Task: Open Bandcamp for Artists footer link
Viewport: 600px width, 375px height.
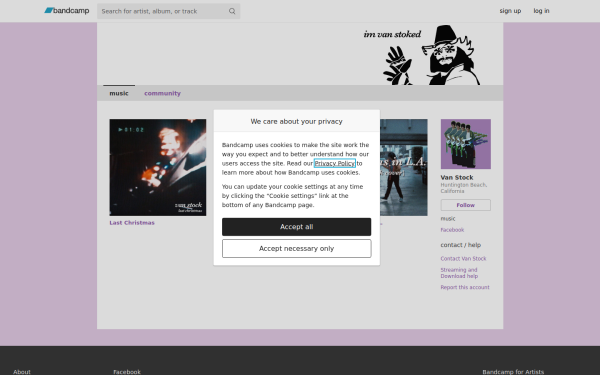Action: point(513,372)
